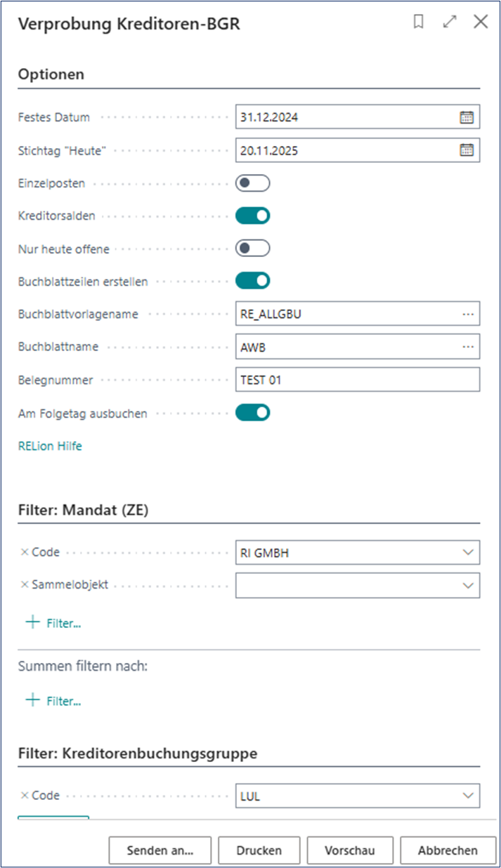Remove the Sammelobjekt filter with X

(25, 584)
